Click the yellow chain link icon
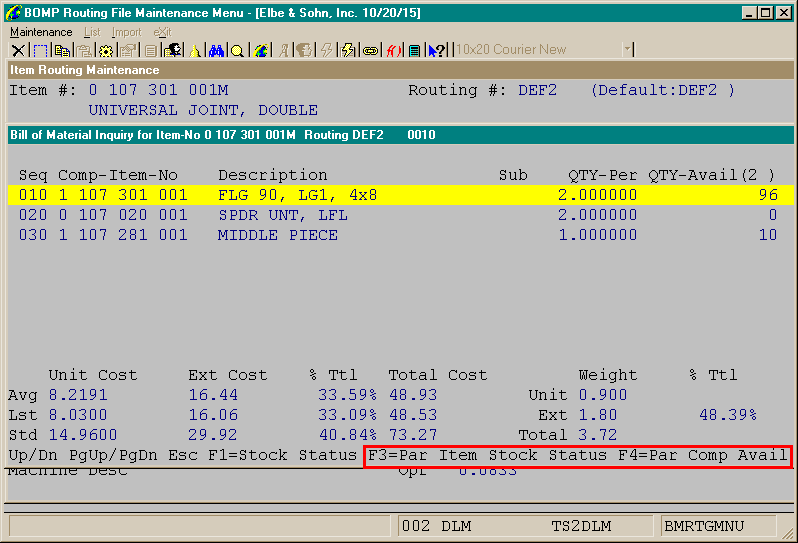798x543 pixels. click(x=371, y=50)
